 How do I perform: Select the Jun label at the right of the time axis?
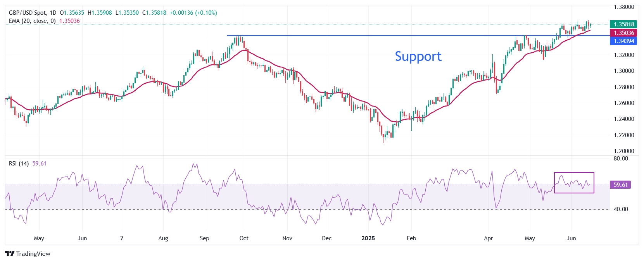pyautogui.click(x=571, y=238)
